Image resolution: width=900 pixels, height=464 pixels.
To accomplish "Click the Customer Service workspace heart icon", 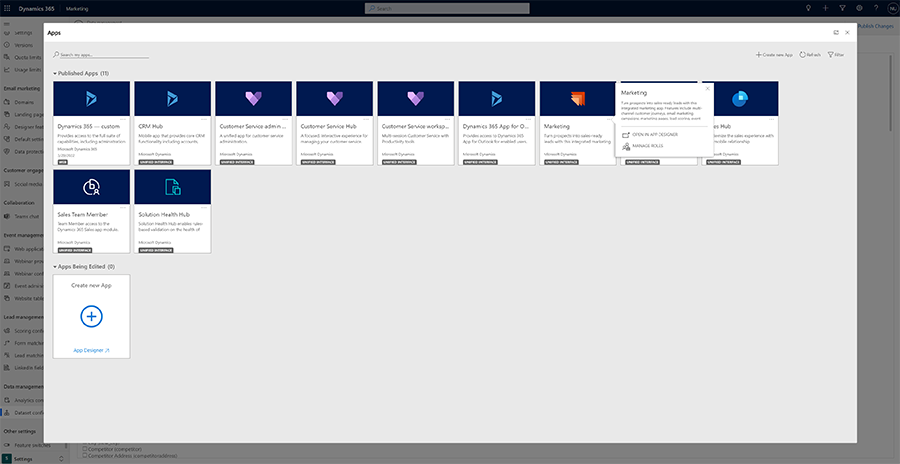I will pos(416,99).
